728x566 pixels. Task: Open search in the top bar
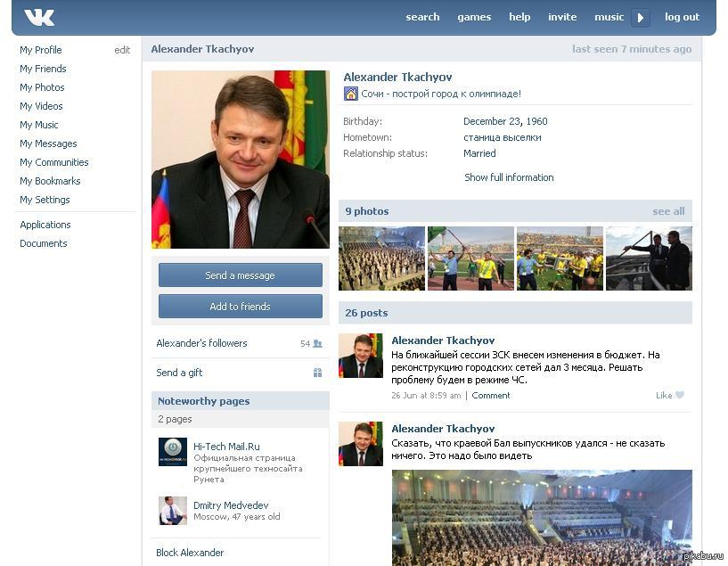click(x=422, y=17)
